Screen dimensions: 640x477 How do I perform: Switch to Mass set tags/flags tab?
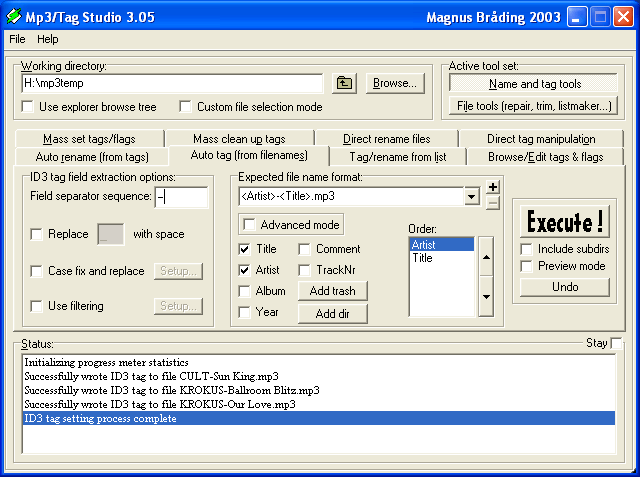pos(89,139)
